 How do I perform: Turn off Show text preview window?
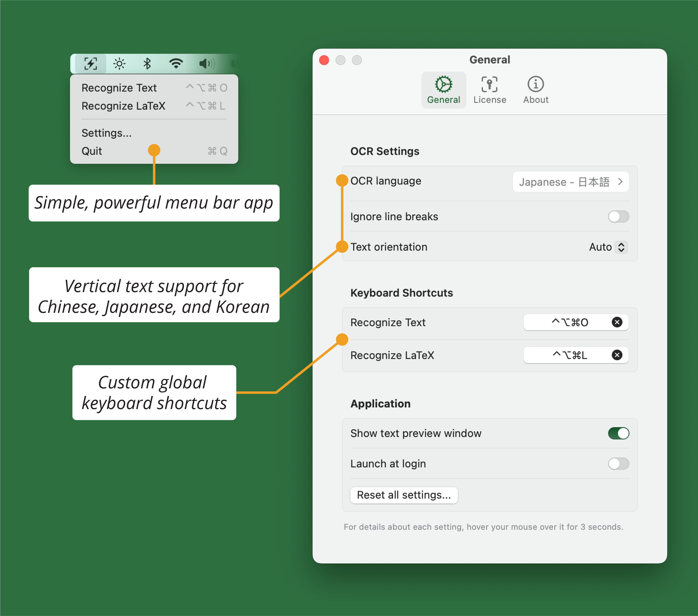coord(618,433)
